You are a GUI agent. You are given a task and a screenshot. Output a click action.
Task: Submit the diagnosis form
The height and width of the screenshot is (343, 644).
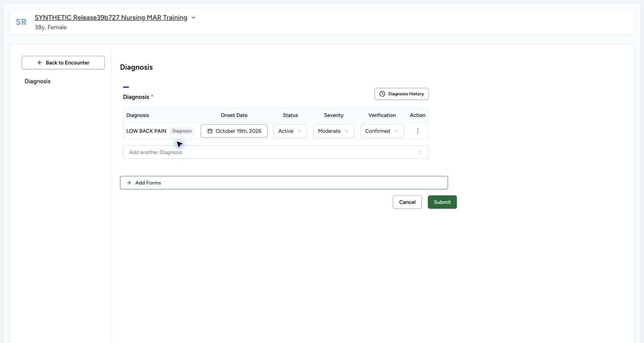point(442,202)
